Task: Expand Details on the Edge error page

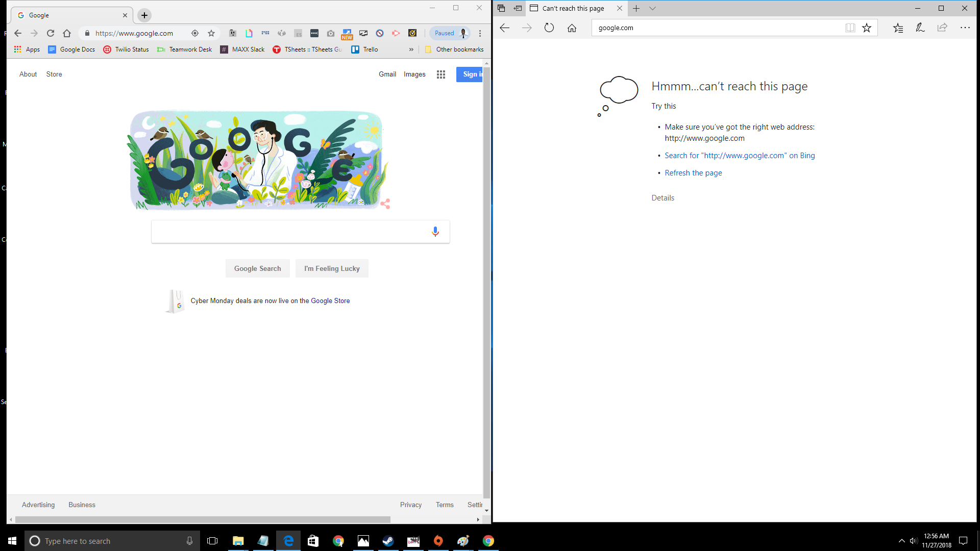Action: click(663, 198)
